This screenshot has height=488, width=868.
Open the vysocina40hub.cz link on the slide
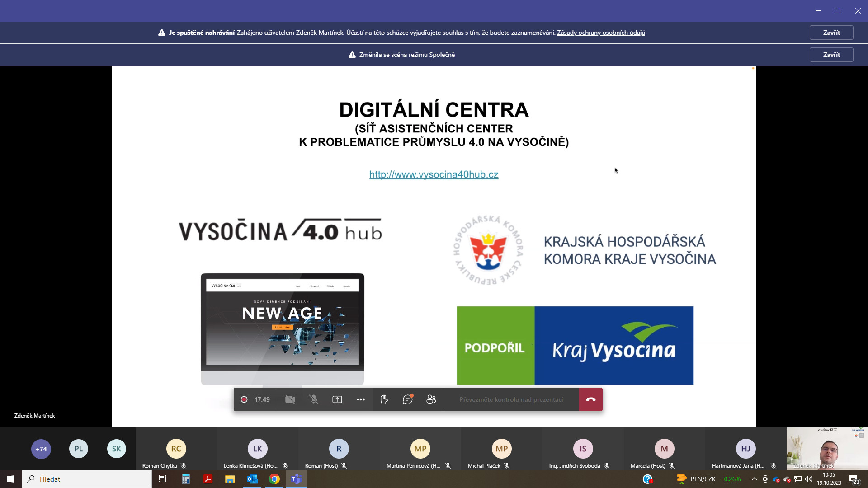click(x=434, y=174)
